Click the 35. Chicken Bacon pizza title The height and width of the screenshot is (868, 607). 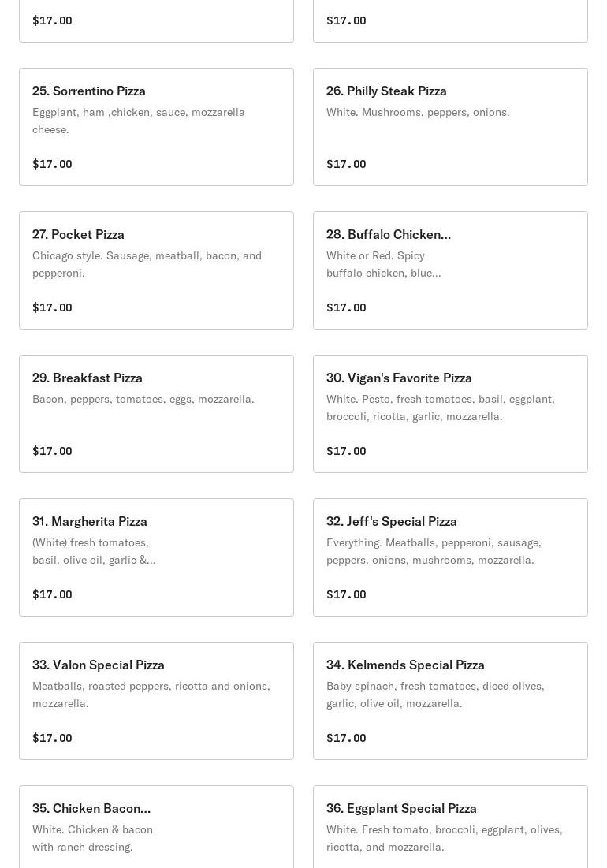coord(91,808)
